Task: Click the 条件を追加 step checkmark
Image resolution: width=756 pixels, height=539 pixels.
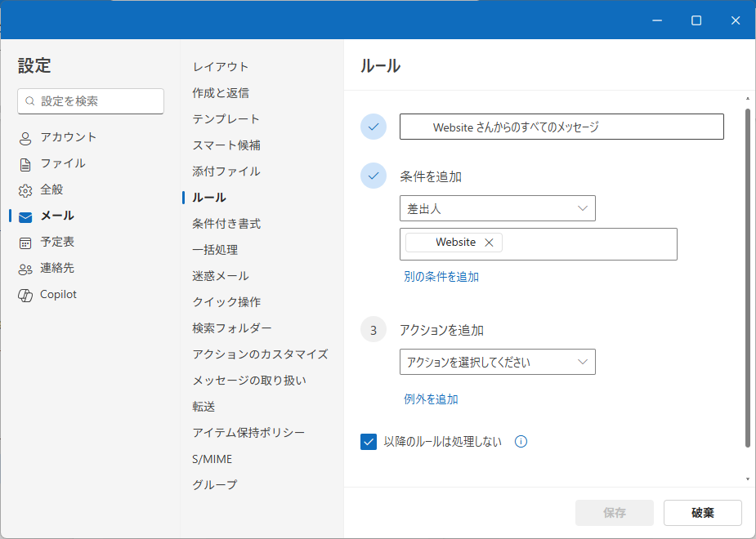Action: click(374, 175)
